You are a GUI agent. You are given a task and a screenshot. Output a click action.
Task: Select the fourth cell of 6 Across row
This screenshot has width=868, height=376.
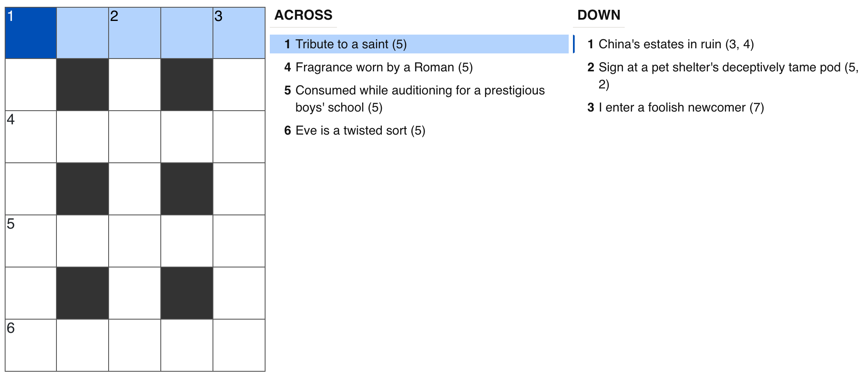tap(187, 345)
